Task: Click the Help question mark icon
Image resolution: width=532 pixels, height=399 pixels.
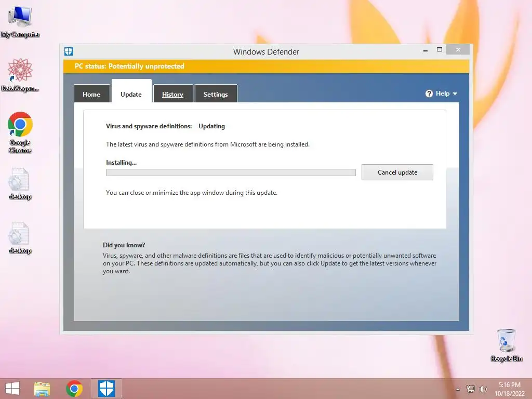Action: click(x=429, y=94)
